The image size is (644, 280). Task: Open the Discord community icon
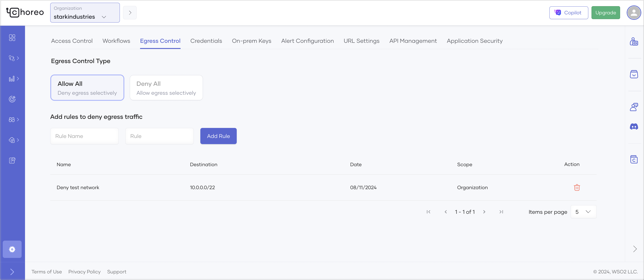coord(634,127)
